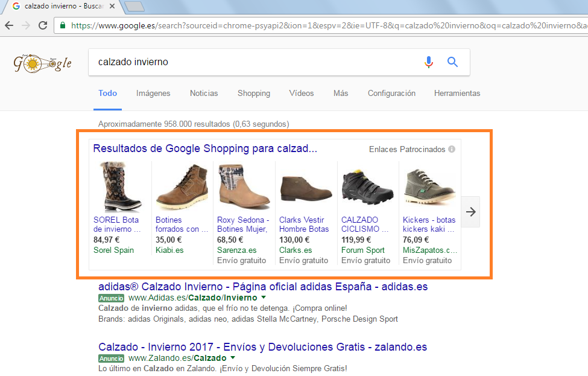This screenshot has height=376, width=588.
Task: Click the info icon beside Enlaces Patrocinados
Action: tap(452, 149)
